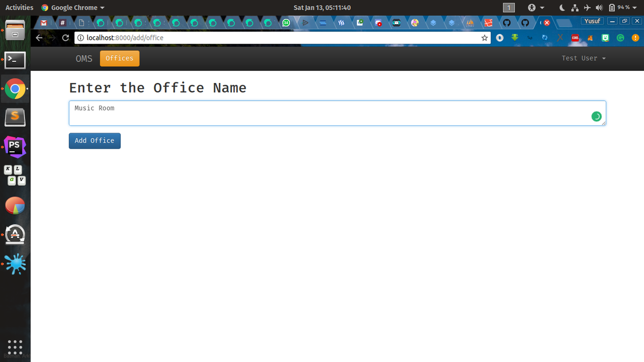The image size is (644, 362).
Task: Switch to the WhatsApp tab with badge 34
Action: [286, 23]
